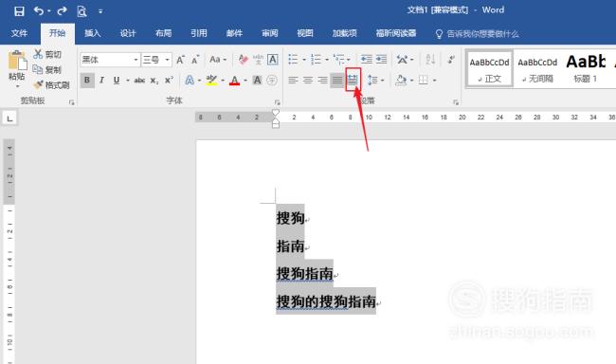Click the show paragraph marks icon

click(x=451, y=60)
